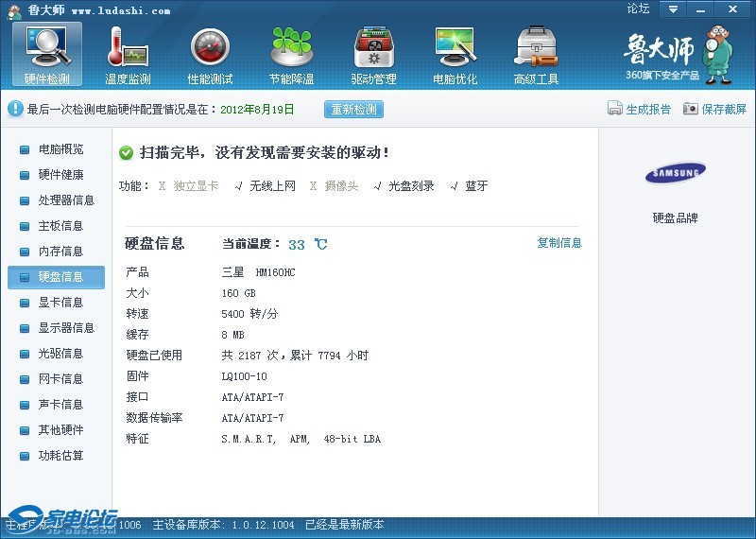Click the S.M.A.R.T, APM features text
Screen dimensions: 756x539
click(301, 439)
